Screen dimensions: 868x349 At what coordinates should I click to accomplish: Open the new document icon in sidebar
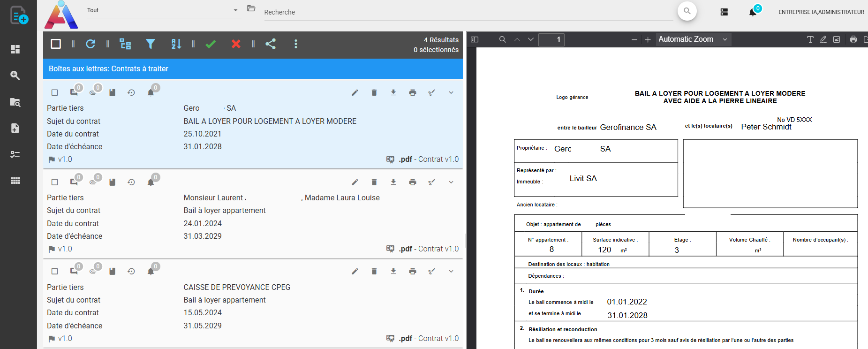point(19,15)
